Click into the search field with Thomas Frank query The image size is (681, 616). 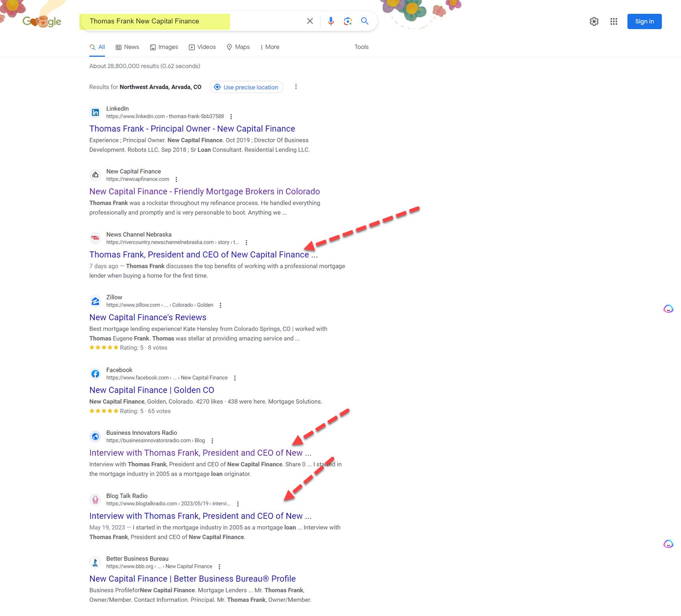[x=193, y=21]
